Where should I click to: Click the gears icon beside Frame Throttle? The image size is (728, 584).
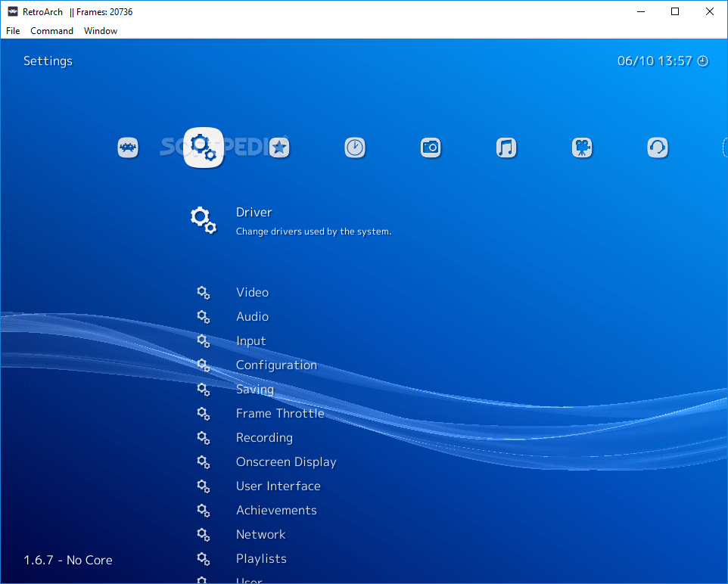[x=204, y=413]
